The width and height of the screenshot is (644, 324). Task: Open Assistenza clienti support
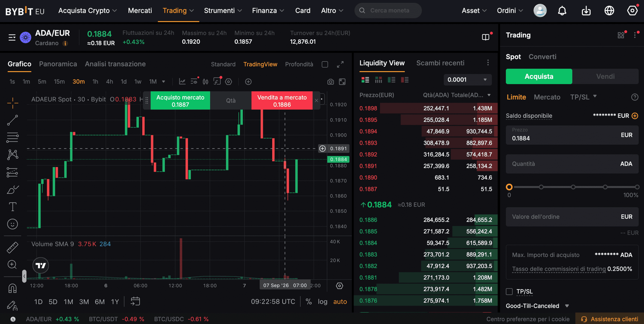610,319
